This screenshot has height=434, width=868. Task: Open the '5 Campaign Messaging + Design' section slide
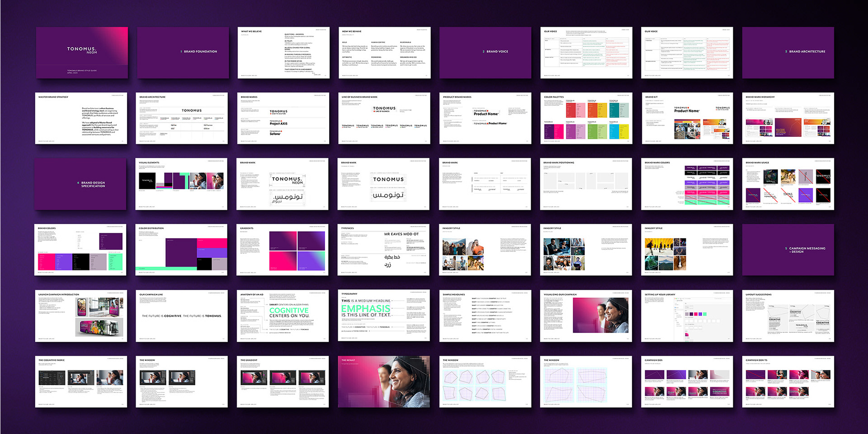(x=788, y=250)
